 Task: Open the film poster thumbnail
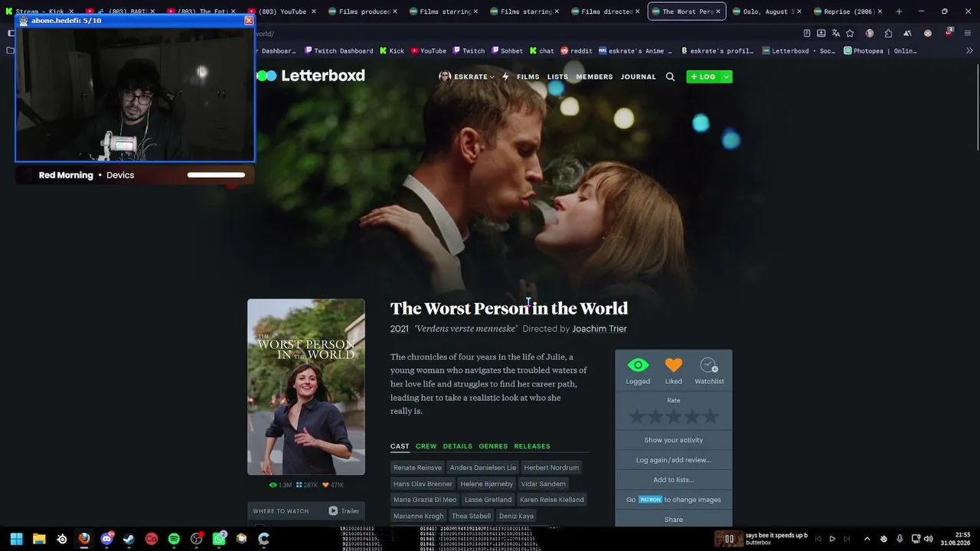[x=306, y=386]
